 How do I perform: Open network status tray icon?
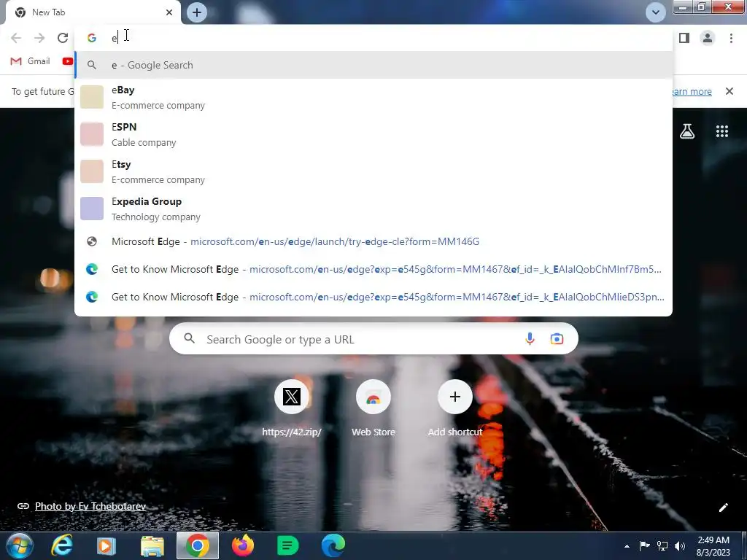click(x=662, y=545)
